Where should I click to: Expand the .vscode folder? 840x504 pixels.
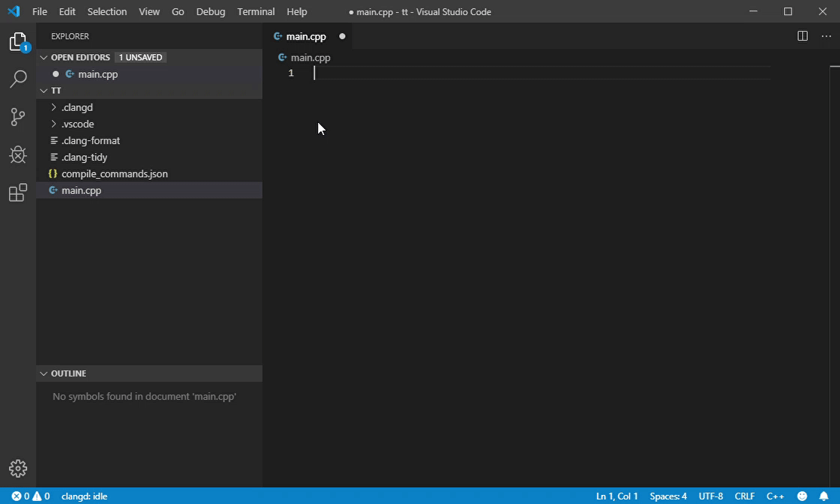[53, 124]
